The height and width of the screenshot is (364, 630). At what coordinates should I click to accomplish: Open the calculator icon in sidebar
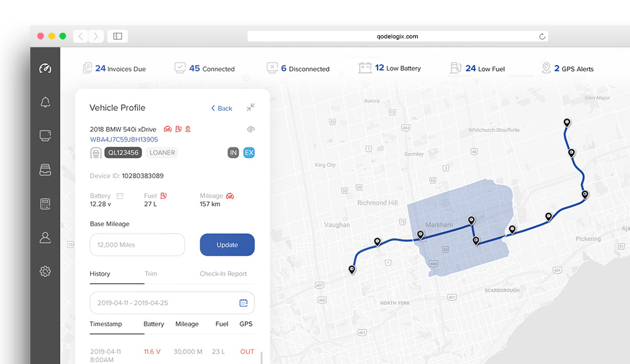[x=45, y=204]
